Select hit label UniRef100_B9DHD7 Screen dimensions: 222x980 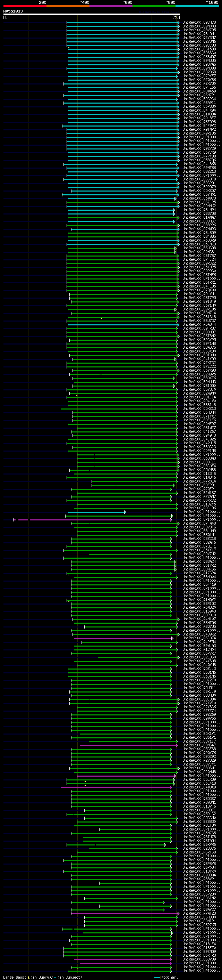click(x=199, y=332)
